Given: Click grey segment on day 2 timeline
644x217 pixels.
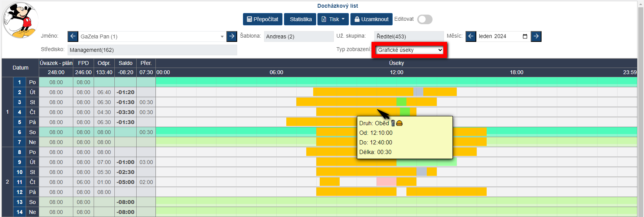Looking at the screenshot, I should click(x=418, y=92).
